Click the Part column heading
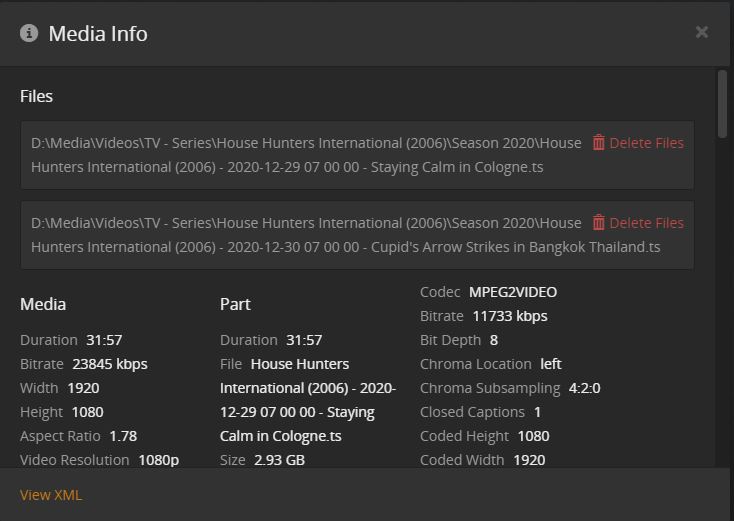The height and width of the screenshot is (521, 734). pyautogui.click(x=235, y=304)
